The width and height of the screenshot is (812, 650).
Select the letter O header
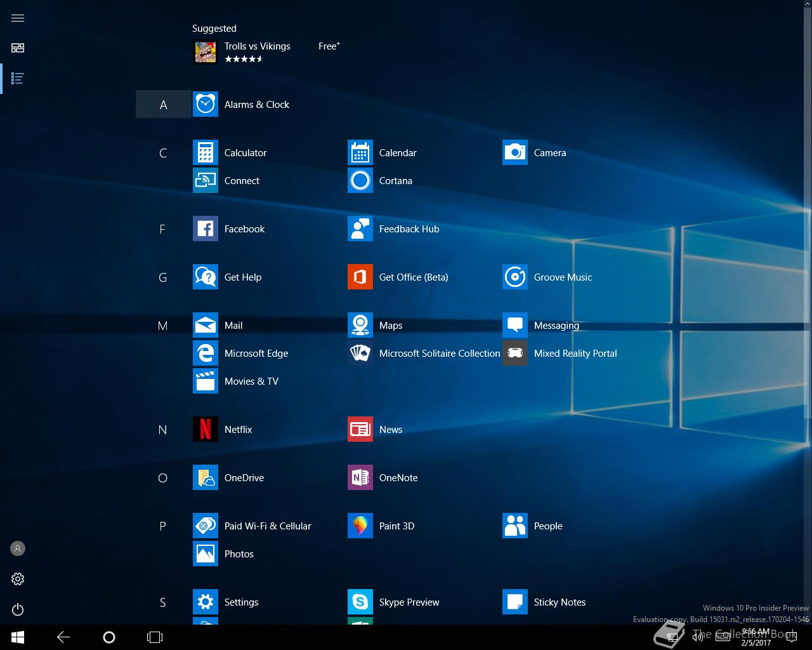pos(163,477)
